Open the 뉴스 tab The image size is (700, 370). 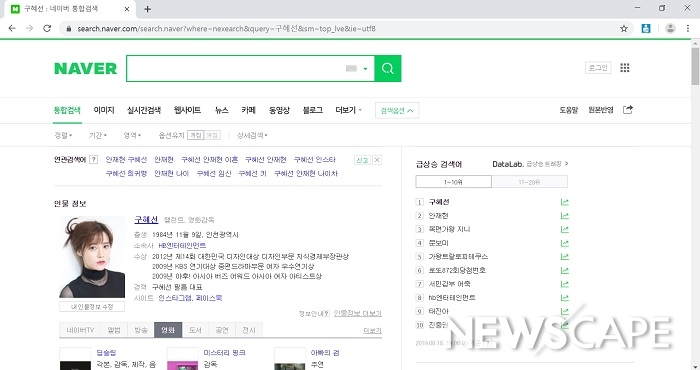[x=221, y=110]
